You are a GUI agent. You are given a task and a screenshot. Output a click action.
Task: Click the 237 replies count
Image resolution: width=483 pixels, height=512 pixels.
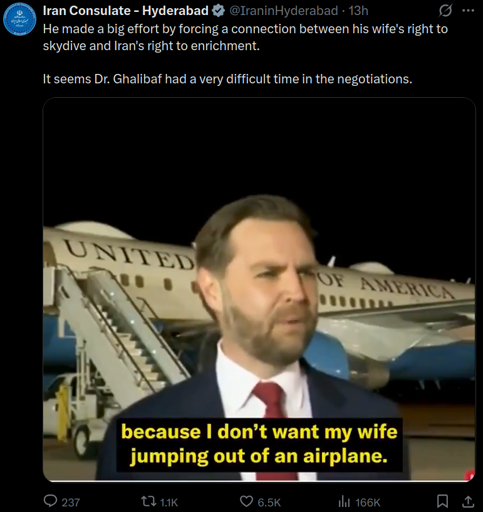[71, 502]
